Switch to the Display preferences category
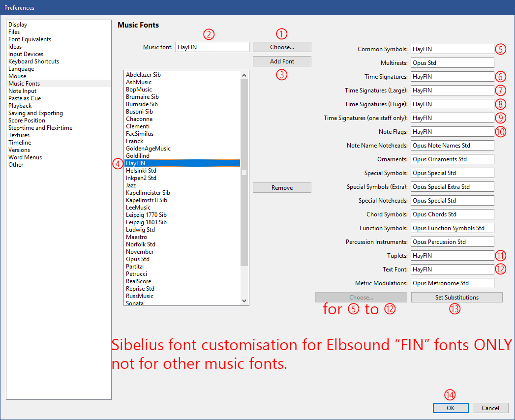This screenshot has height=420, width=515. [18, 25]
